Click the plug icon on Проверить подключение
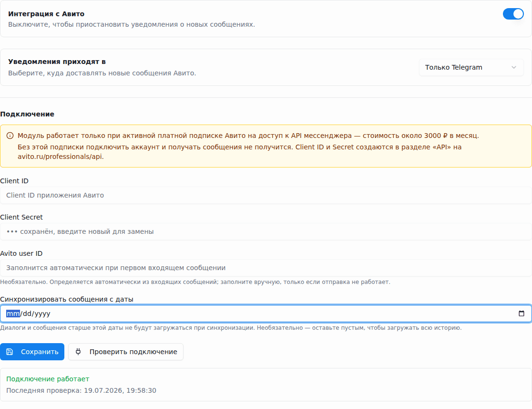The image size is (532, 409). 78,352
